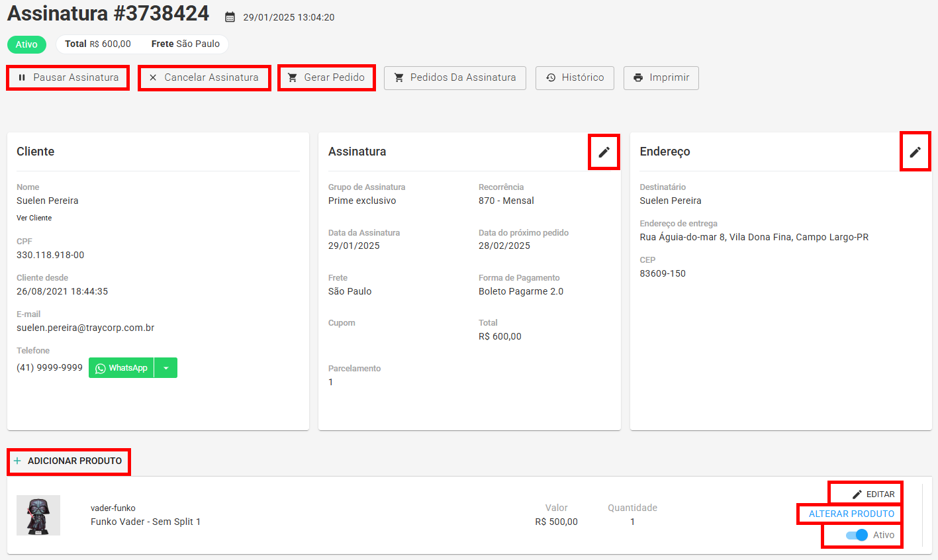Screen dimensions: 938x560
Task: Edit the Endereço card with pencil icon
Action: [x=915, y=152]
